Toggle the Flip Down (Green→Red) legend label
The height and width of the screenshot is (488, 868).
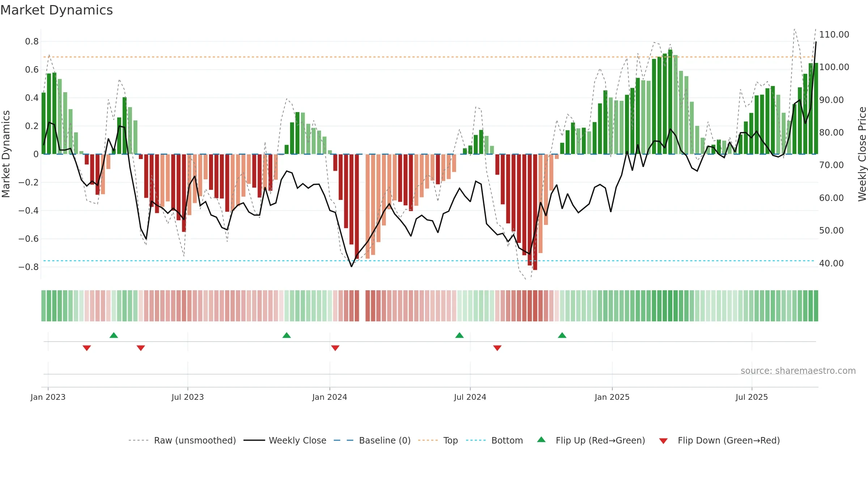coord(729,441)
